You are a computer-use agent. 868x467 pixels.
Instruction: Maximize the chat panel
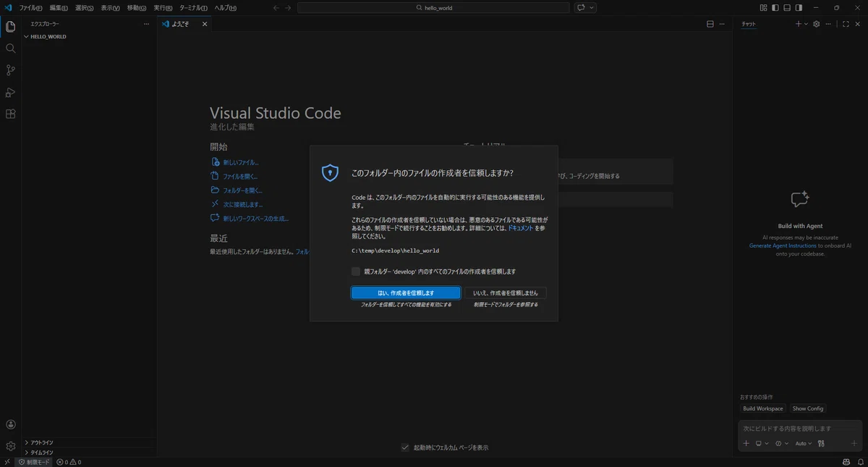tap(846, 24)
